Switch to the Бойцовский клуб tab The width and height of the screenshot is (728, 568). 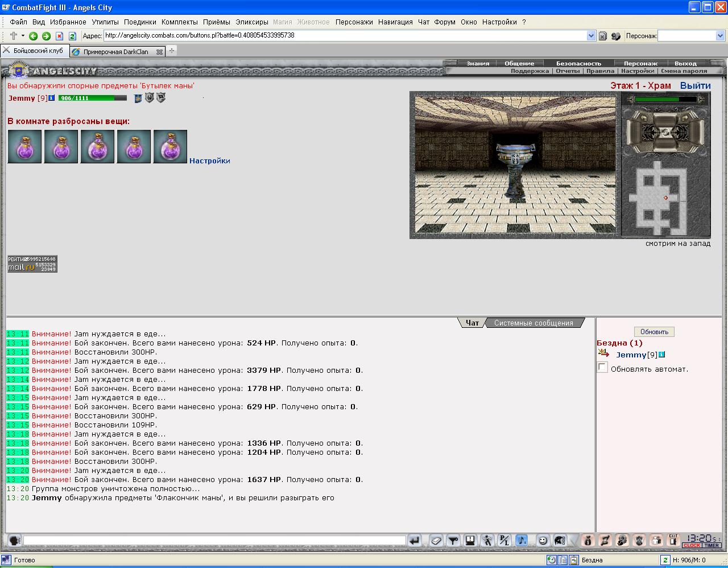coord(34,51)
